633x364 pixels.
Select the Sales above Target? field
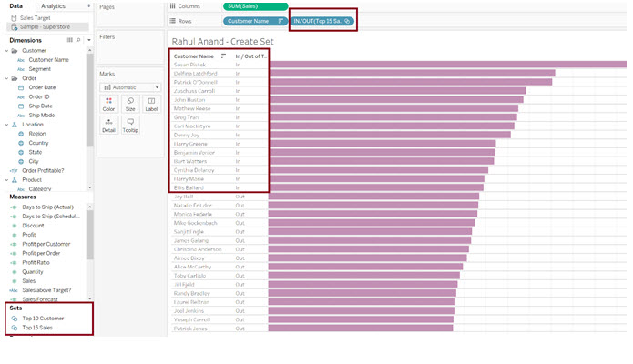click(46, 290)
